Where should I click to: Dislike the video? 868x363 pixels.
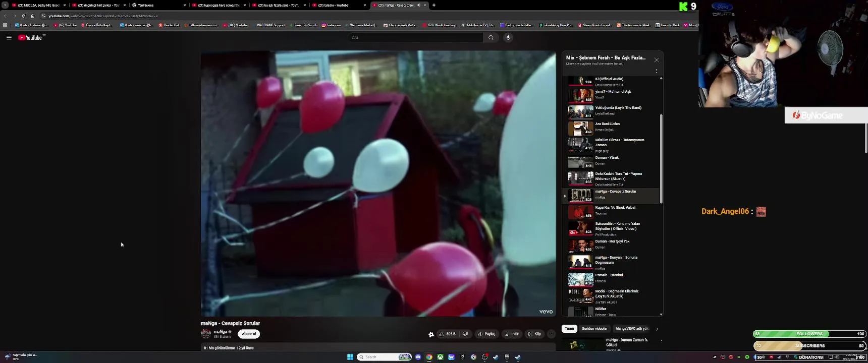point(466,334)
